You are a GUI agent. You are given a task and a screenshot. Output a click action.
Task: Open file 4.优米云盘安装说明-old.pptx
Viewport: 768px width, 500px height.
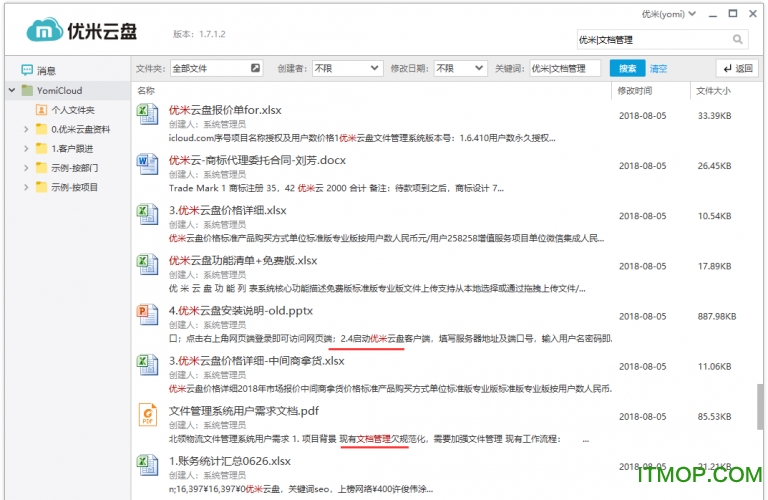(x=240, y=310)
